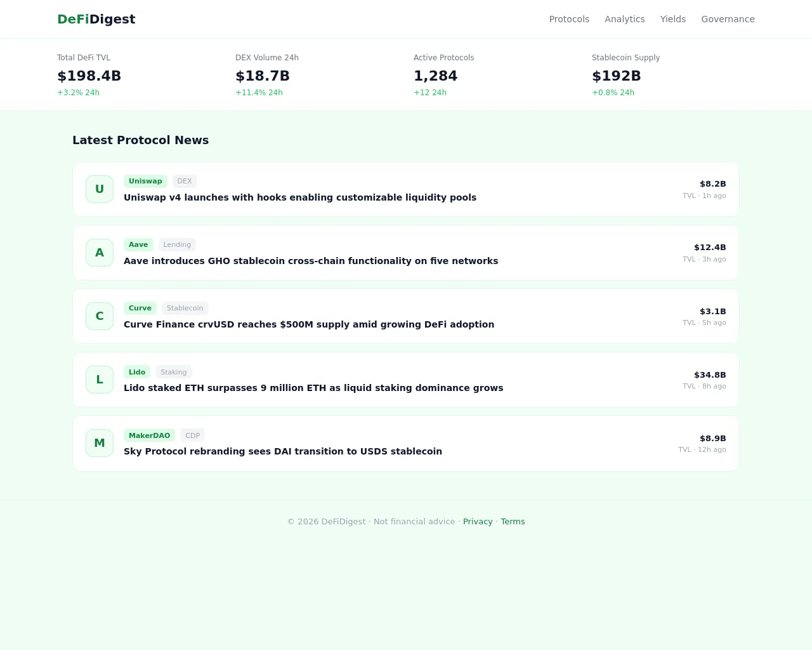Click the $34.8B TVL figure
The image size is (812, 650).
[710, 375]
